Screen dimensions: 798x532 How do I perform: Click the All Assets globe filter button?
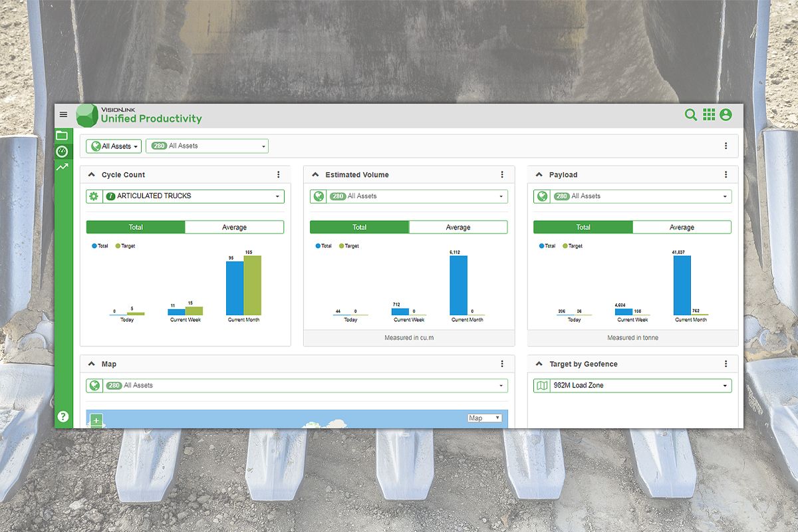coord(114,146)
